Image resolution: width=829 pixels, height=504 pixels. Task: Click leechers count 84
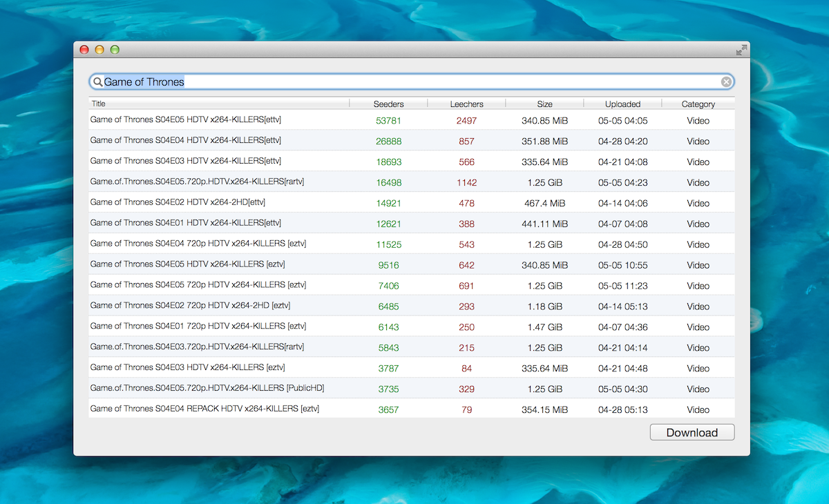coord(467,369)
